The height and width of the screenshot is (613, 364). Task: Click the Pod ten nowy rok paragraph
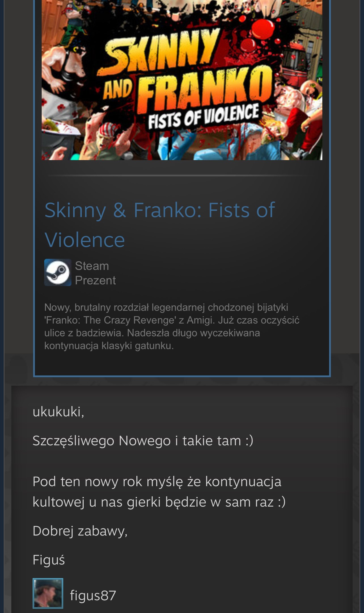159,492
